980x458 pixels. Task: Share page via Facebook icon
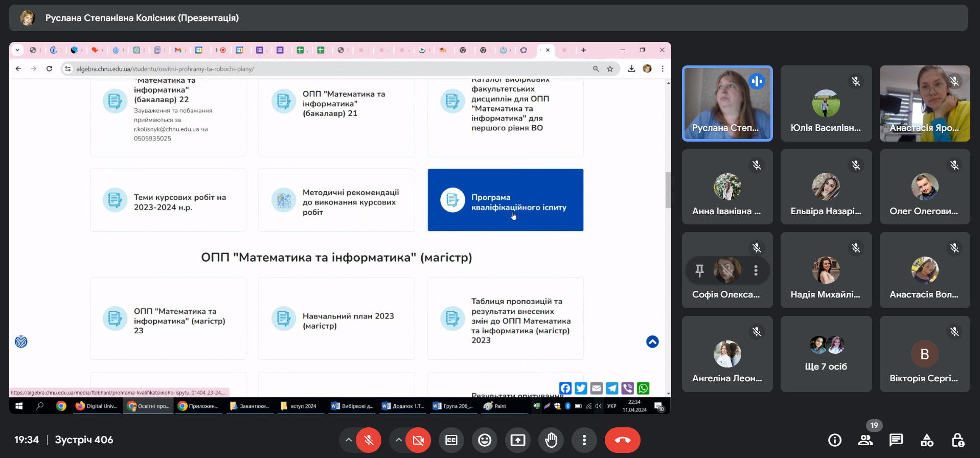click(x=565, y=388)
